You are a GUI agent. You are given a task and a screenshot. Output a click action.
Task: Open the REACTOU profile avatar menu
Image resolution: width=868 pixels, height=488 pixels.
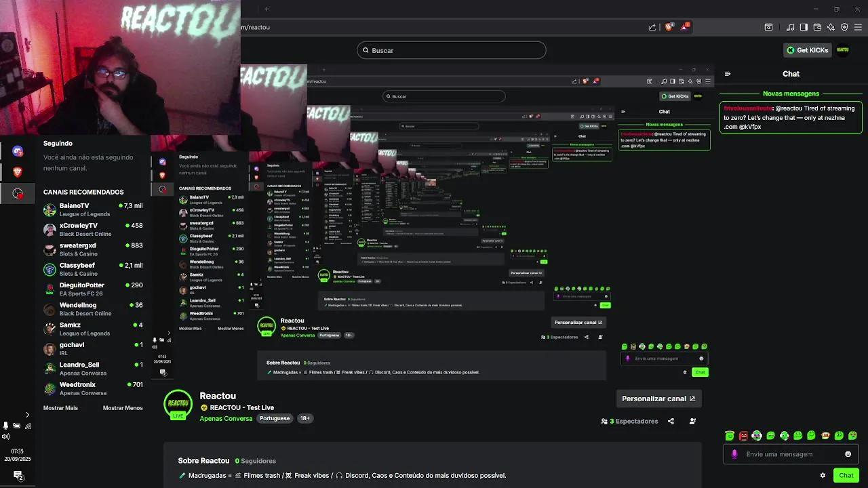coord(843,50)
